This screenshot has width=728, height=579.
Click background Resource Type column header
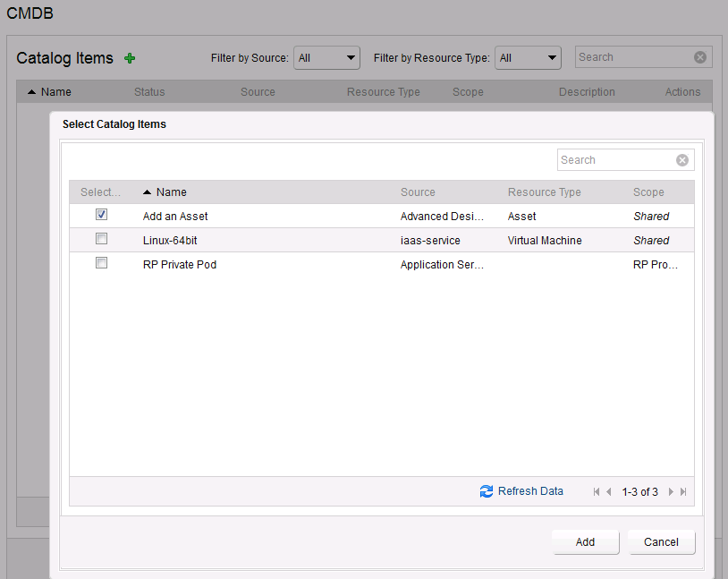point(384,92)
